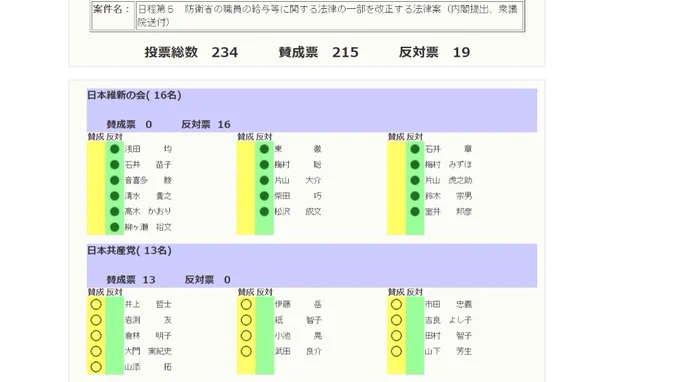The width and height of the screenshot is (680, 382).
Task: Click the approval circle next to 田村 智子
Action: 396,336
